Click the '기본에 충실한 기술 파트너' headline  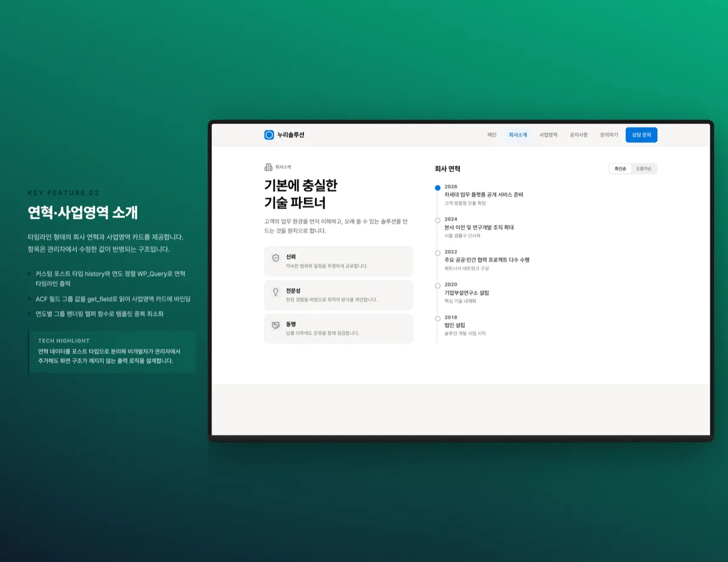301,194
